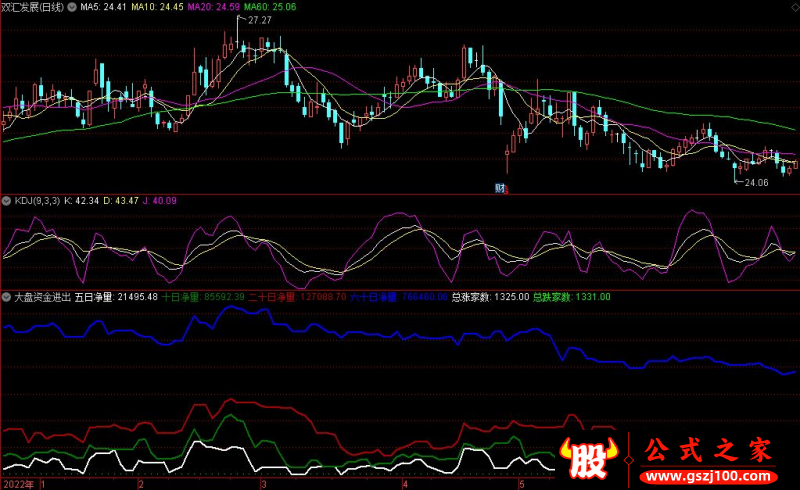This screenshot has height=490, width=800.
Task: Click the 财 finance marker below the candlesticks
Action: coord(500,187)
